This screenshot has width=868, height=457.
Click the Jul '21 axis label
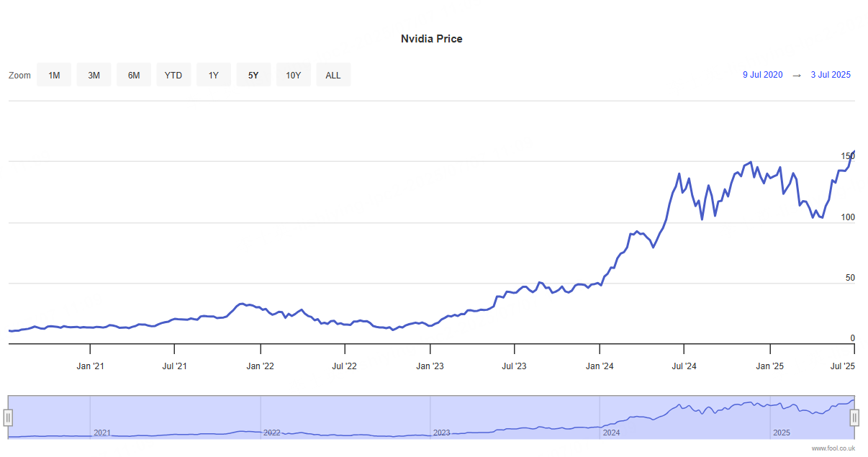[x=174, y=366]
